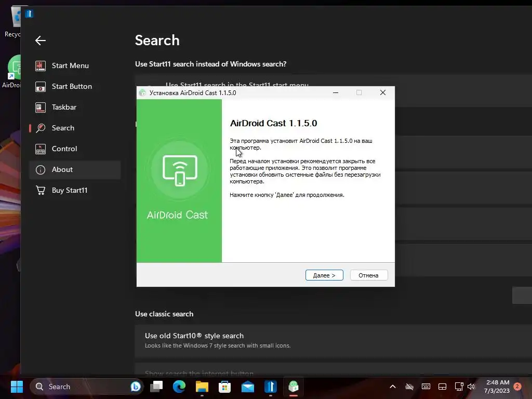Click the Start Menu sidebar icon
Screen dimensions: 532x399
(41, 65)
